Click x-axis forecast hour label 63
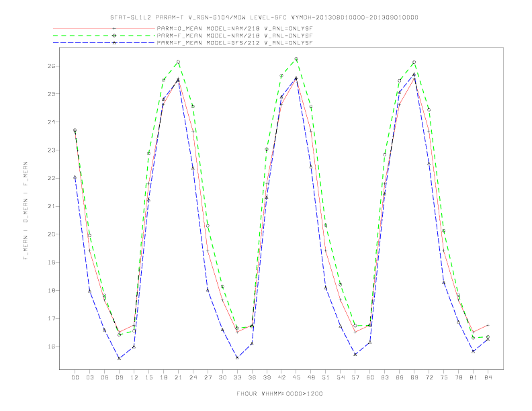The image size is (532, 411). (x=385, y=377)
